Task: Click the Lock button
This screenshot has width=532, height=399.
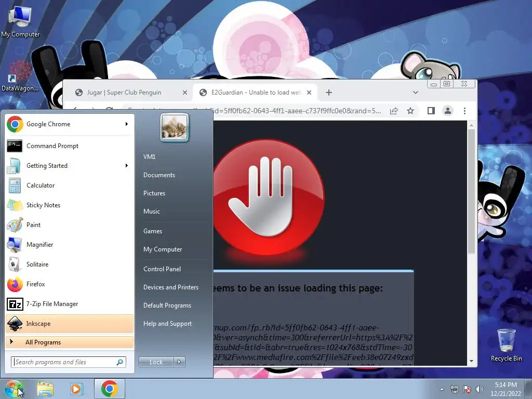Action: (156, 362)
